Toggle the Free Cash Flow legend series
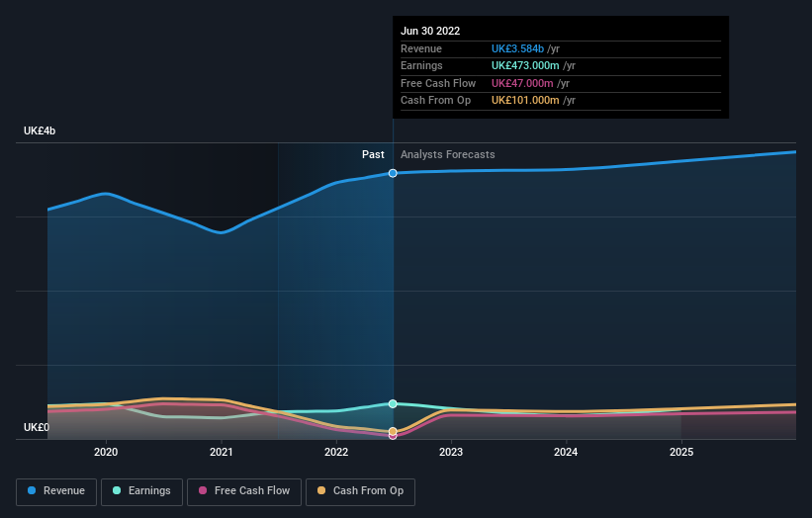This screenshot has height=518, width=812. click(x=244, y=491)
